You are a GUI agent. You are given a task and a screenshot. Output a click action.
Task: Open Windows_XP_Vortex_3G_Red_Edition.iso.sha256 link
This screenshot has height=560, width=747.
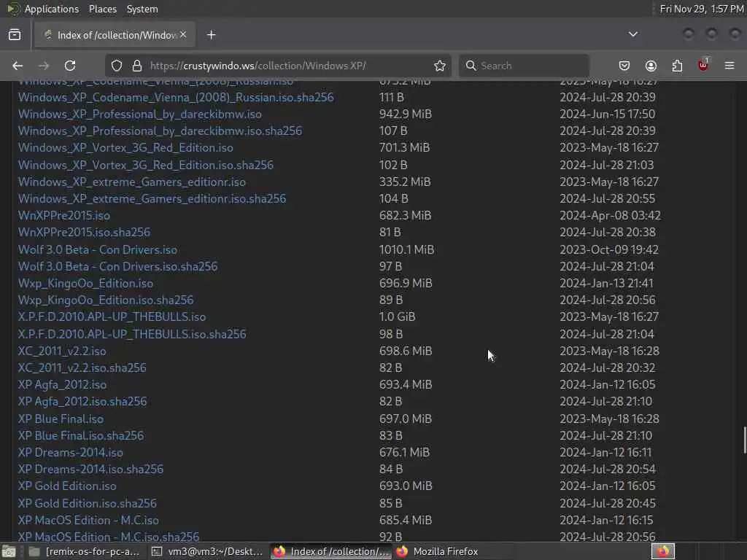pos(146,165)
